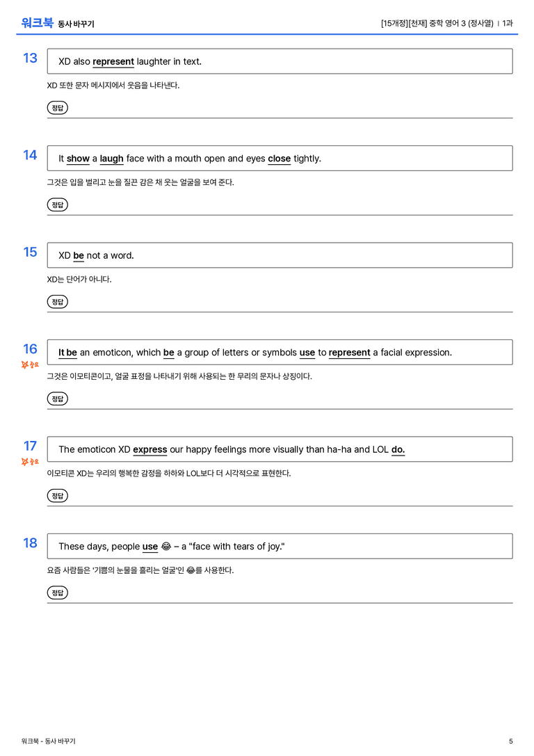Click the 정답 badge under question 14
The image size is (534, 756).
(57, 205)
